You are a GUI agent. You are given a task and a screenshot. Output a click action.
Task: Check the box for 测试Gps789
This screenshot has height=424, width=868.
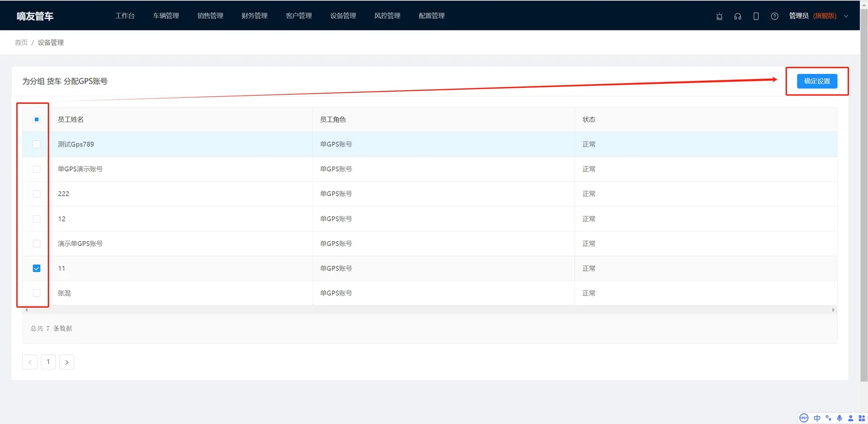pos(36,144)
